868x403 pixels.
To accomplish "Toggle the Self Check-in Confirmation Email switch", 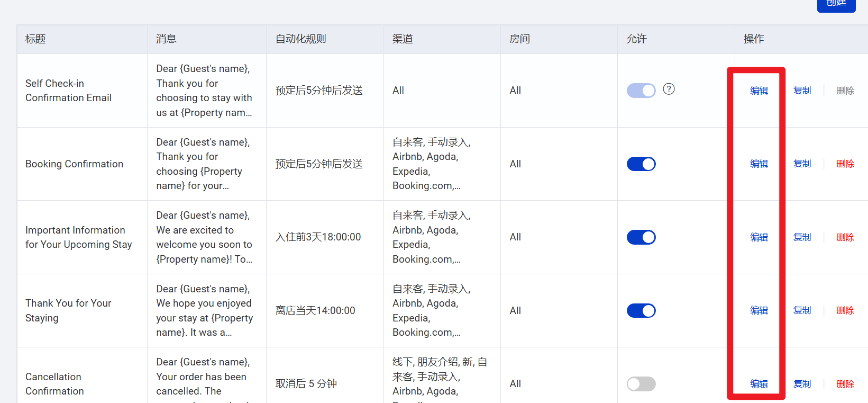I will coord(641,91).
